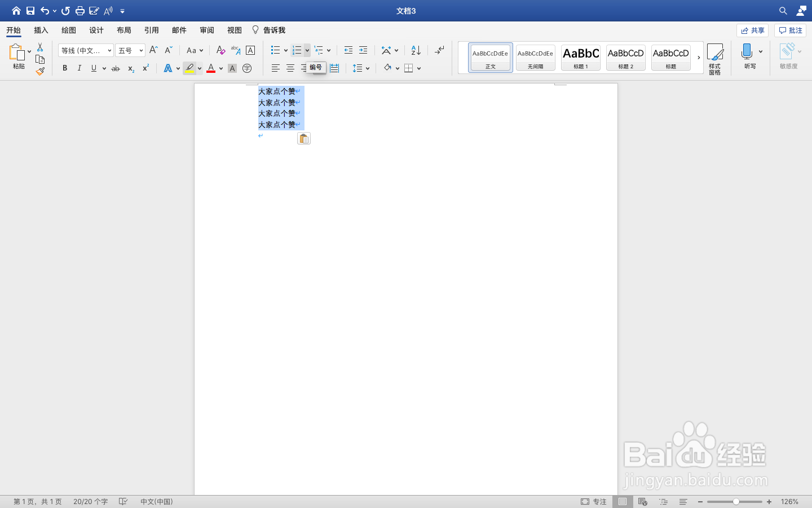Switch to the 设计 tab
Viewport: 812px width, 508px height.
96,30
